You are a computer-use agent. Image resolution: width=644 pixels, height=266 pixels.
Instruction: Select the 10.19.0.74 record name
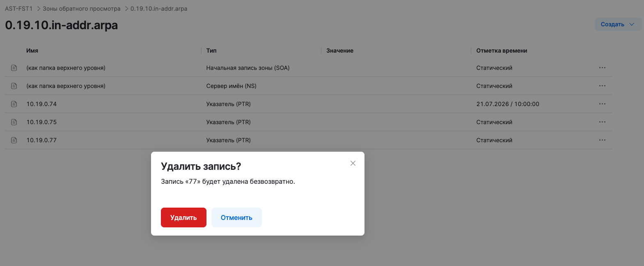pyautogui.click(x=41, y=104)
